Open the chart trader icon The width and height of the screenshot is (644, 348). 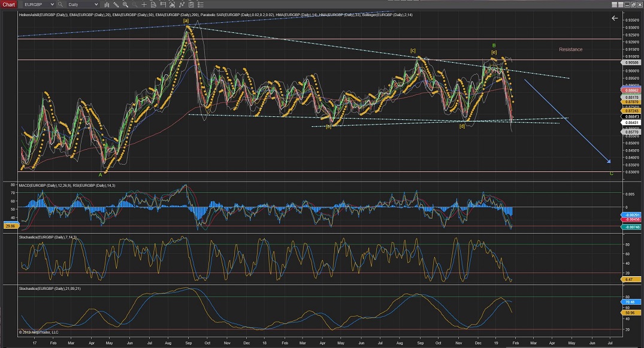point(163,5)
